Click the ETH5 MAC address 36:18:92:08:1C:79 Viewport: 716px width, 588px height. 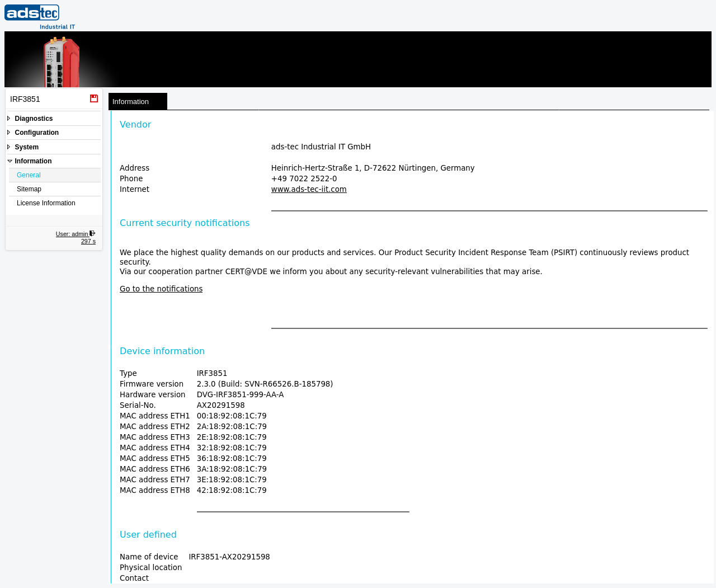pos(232,458)
